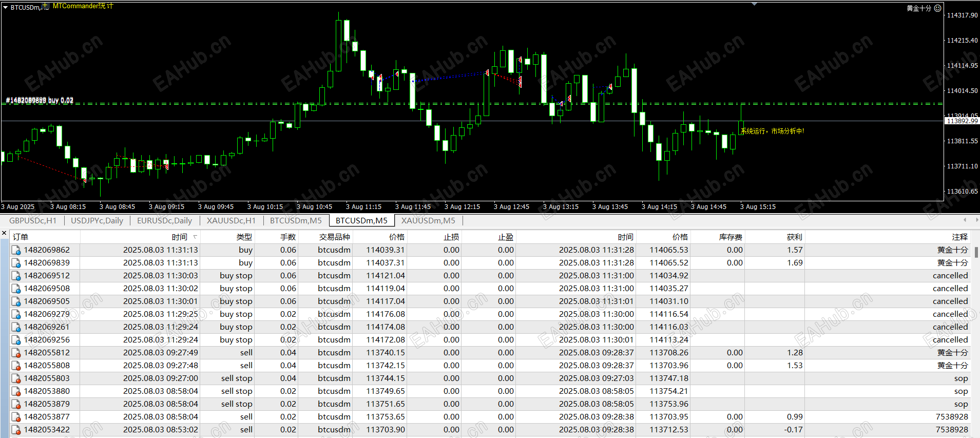Select the order icon for 1482069512
This screenshot has height=438, width=980.
pyautogui.click(x=16, y=276)
